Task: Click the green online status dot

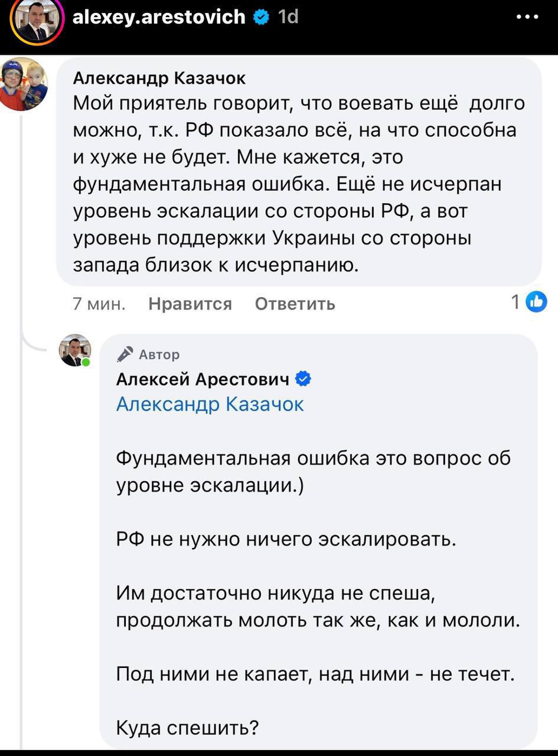Action: click(86, 361)
